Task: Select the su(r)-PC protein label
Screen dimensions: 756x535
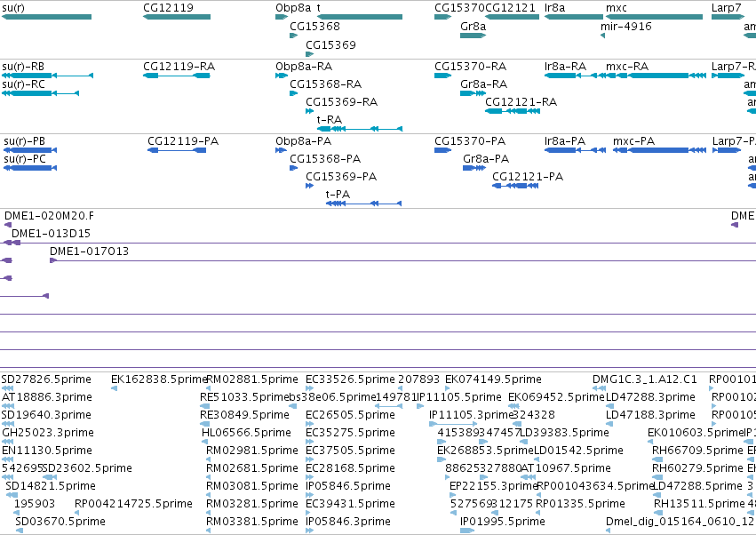Action: [x=25, y=159]
